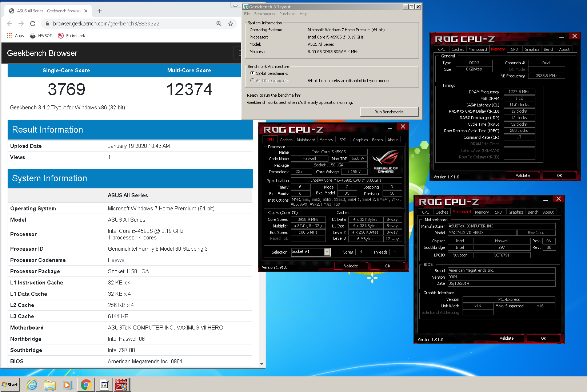The height and width of the screenshot is (392, 587).
Task: Open Internet Explorer from the taskbar
Action: point(32,385)
